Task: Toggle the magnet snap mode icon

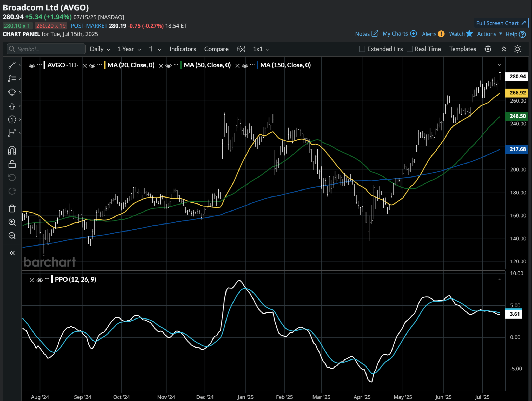Action: tap(12, 151)
